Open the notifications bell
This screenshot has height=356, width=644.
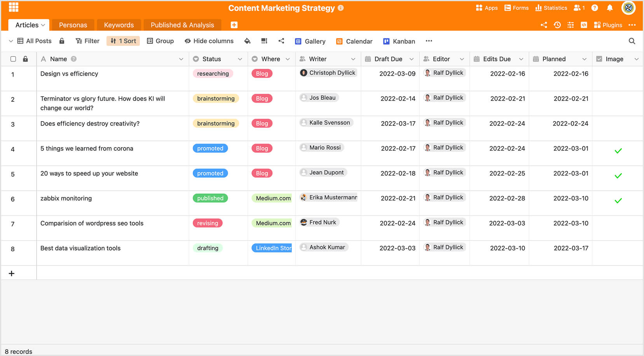coord(609,8)
